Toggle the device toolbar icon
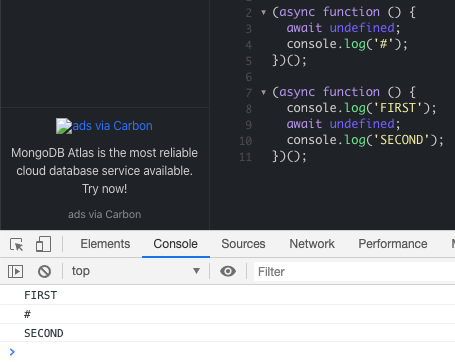Screen dimensions: 455x362 click(43, 244)
